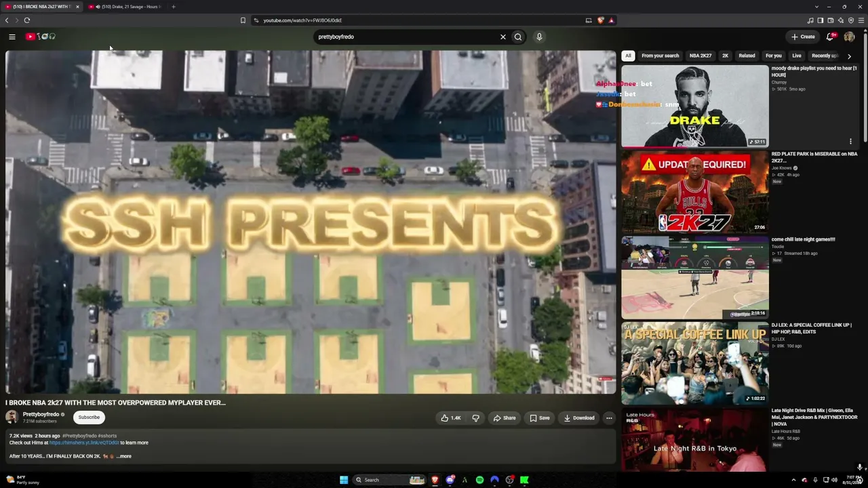Switch to the Drake, 21 Savage tab

(x=125, y=7)
